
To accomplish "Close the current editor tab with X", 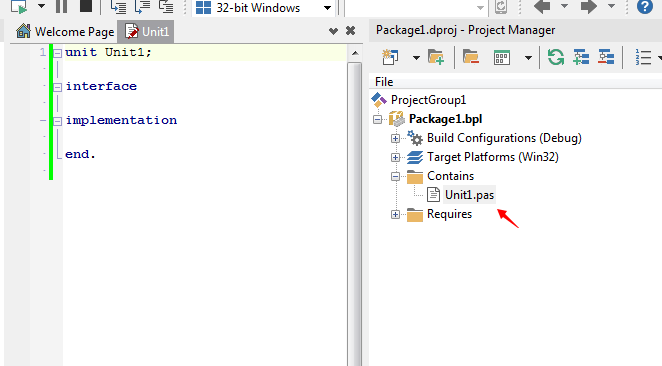I will click(350, 31).
